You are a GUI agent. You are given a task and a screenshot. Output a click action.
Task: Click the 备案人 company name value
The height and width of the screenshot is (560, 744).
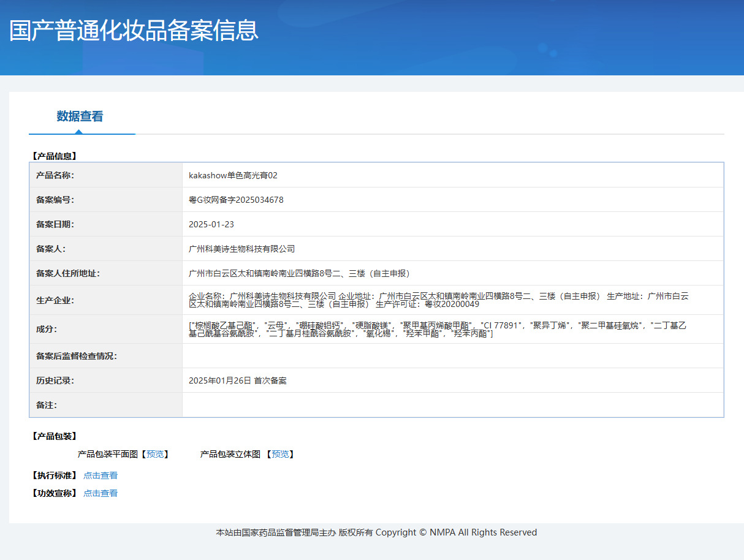pos(242,249)
